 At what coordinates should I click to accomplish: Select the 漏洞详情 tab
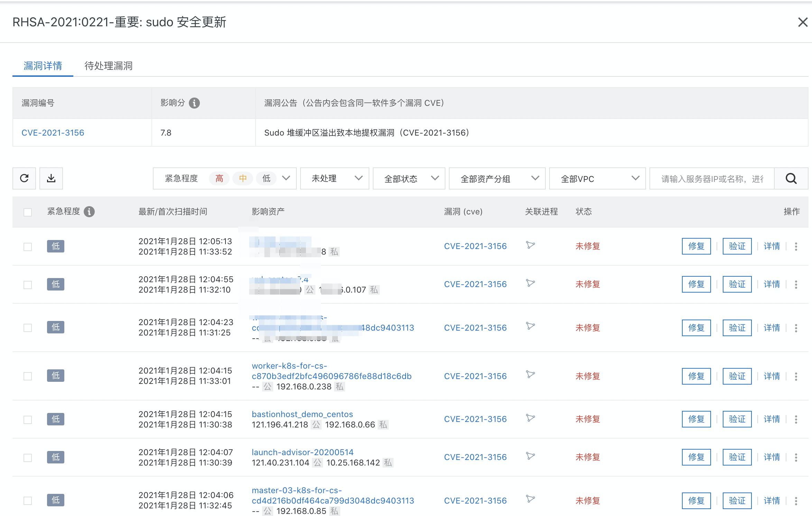[43, 66]
